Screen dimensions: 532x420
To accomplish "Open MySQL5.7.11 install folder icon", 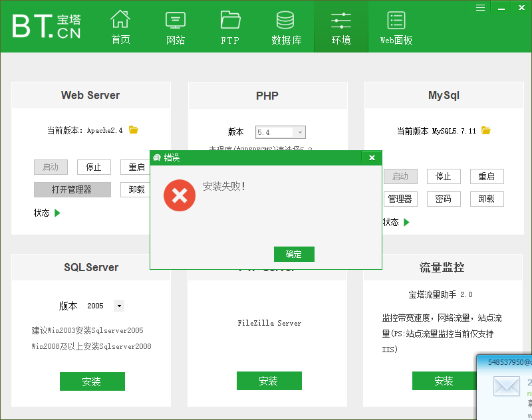I will 486,130.
